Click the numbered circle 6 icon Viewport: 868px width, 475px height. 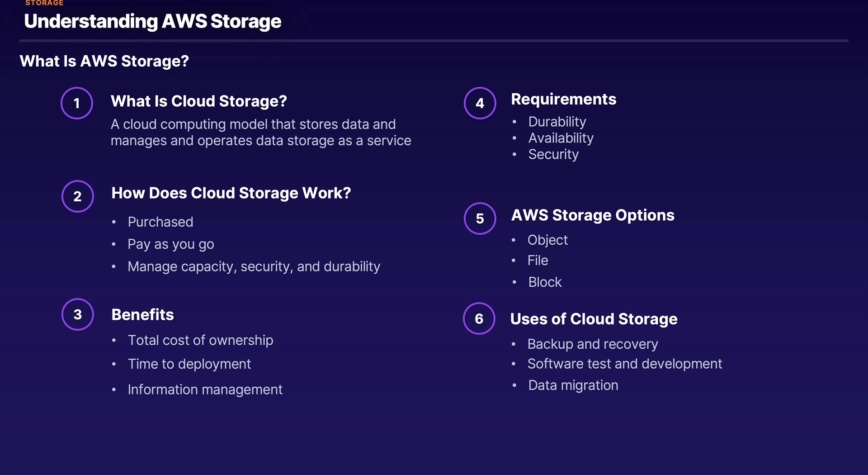(479, 318)
